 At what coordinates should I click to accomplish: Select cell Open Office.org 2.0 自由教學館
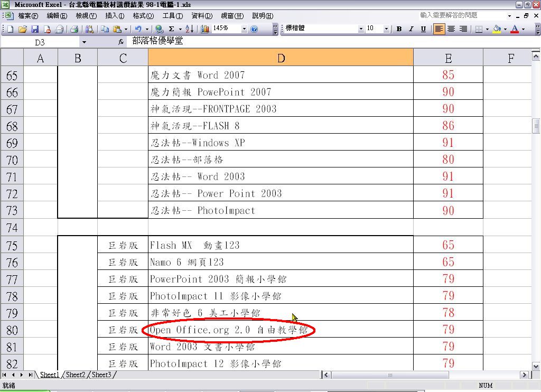tap(281, 330)
